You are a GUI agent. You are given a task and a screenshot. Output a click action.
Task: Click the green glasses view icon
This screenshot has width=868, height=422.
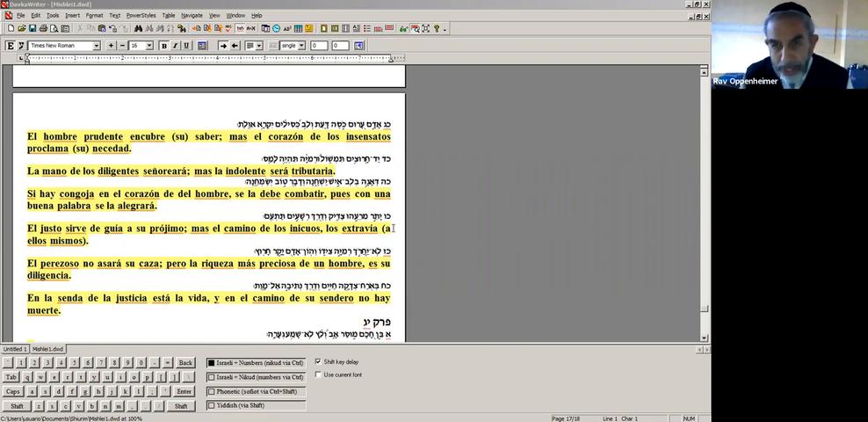point(403,28)
